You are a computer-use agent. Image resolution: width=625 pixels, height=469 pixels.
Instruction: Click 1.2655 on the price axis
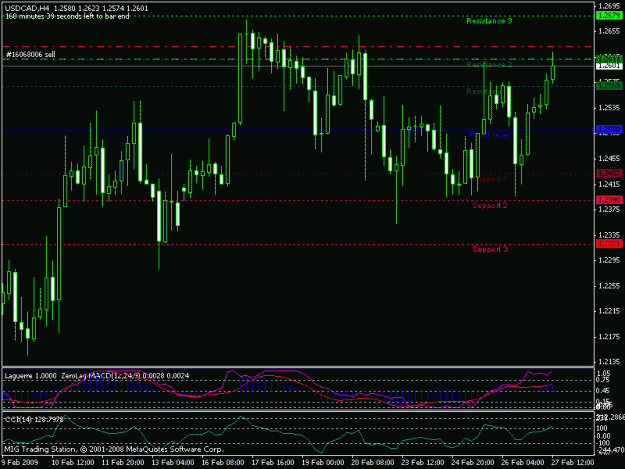[x=609, y=31]
